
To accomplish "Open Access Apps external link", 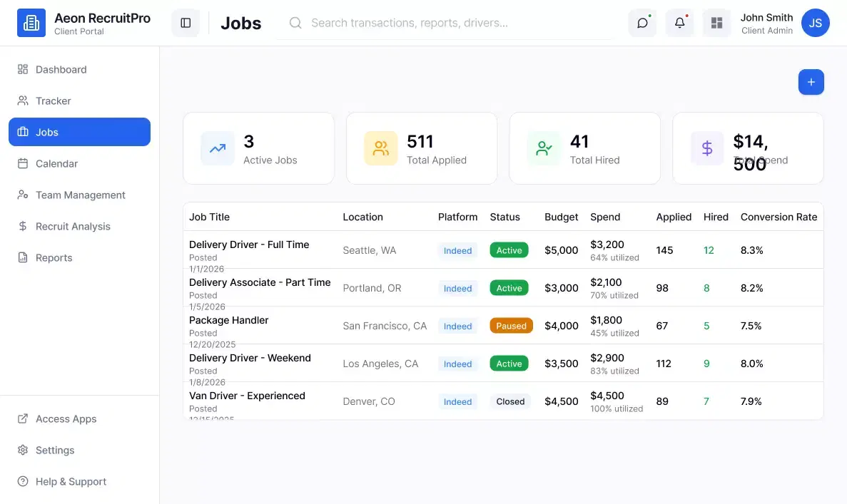I will pos(66,418).
